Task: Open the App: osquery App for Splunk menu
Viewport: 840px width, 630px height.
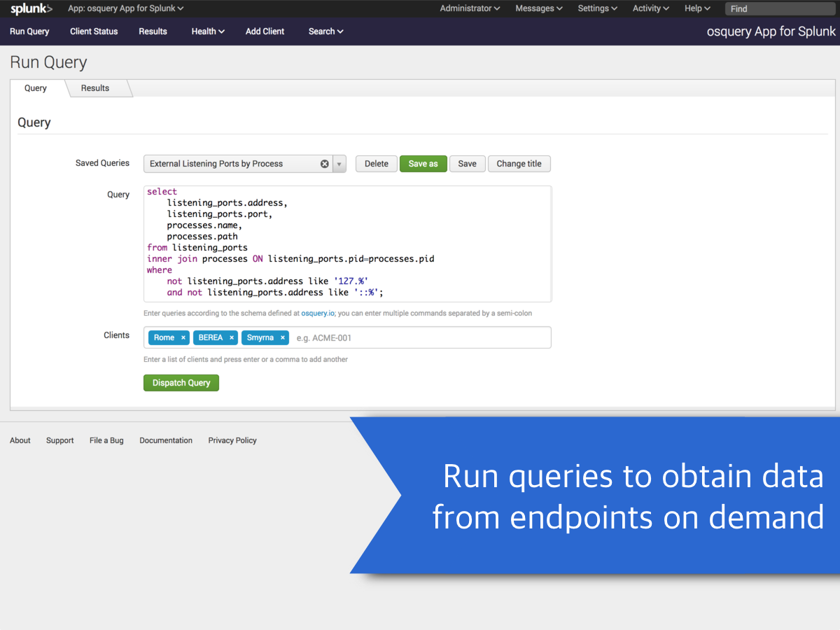Action: click(126, 8)
